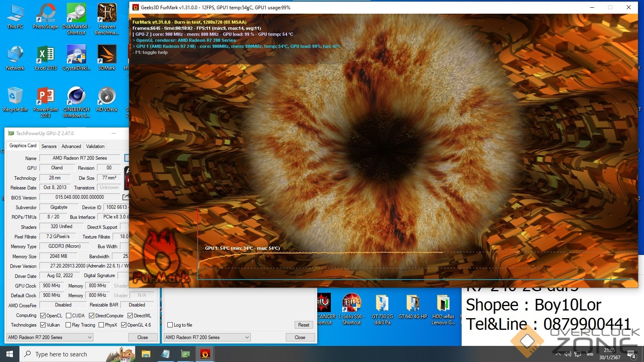Enable the CUDA checkbox
The height and width of the screenshot is (362, 644).
tap(69, 316)
